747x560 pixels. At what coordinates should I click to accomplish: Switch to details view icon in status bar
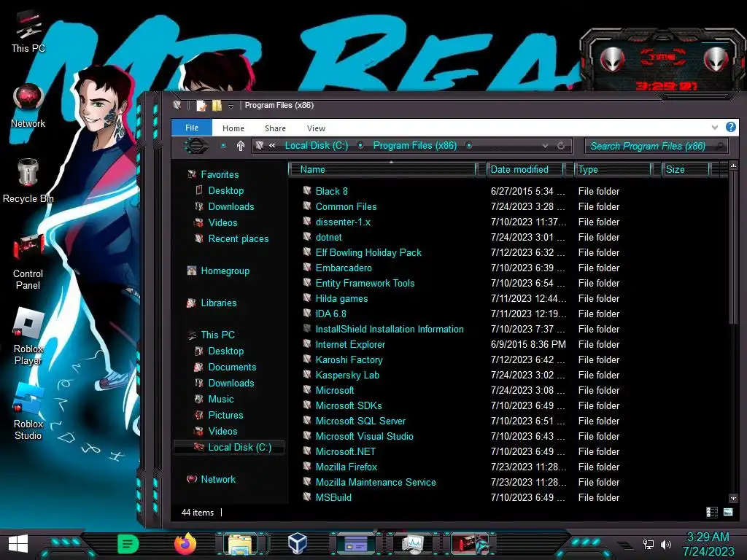click(712, 513)
